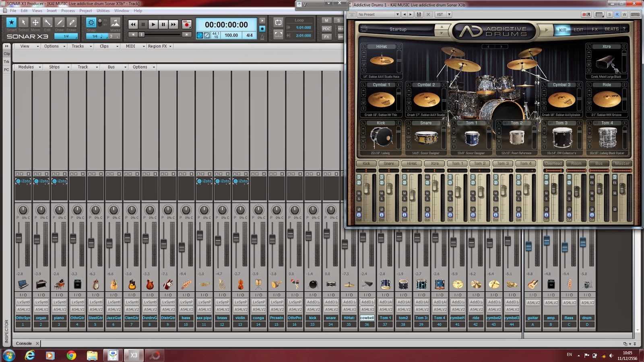
Task: Switch to the FX tab in Addictive Drums
Action: tap(594, 29)
